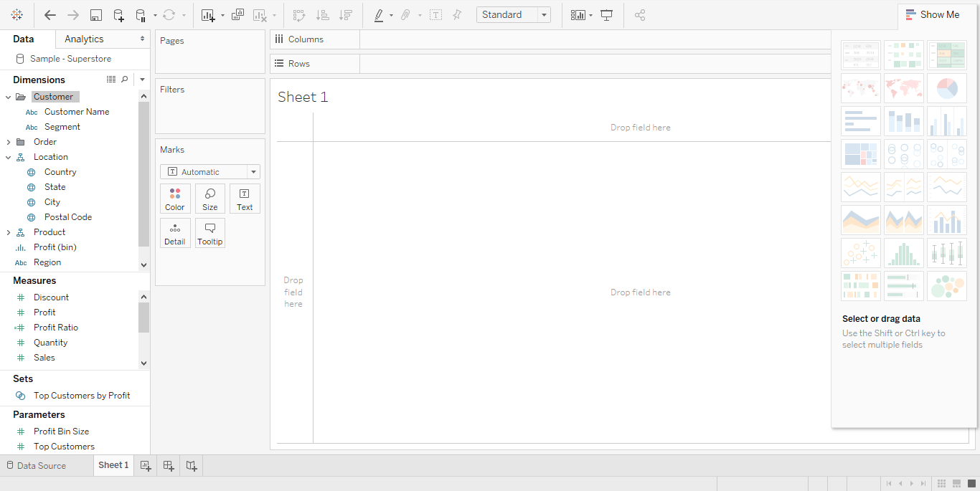
Task: Toggle the Show Me panel
Action: [932, 15]
